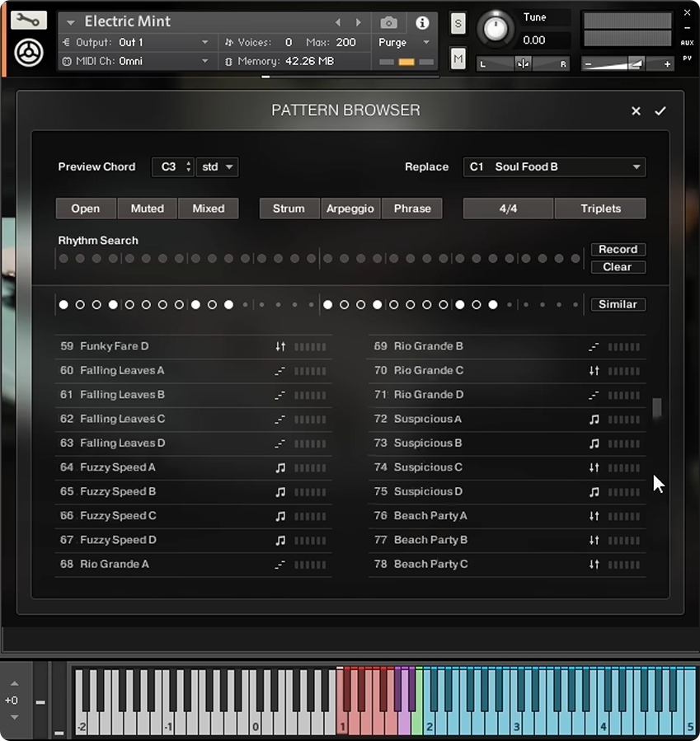Toggle 4/4 filter

(508, 209)
